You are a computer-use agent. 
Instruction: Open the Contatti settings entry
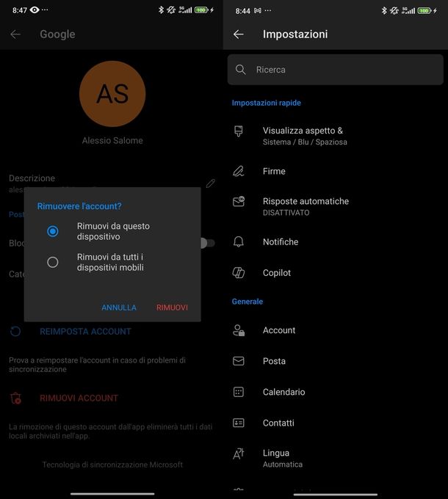(x=336, y=423)
